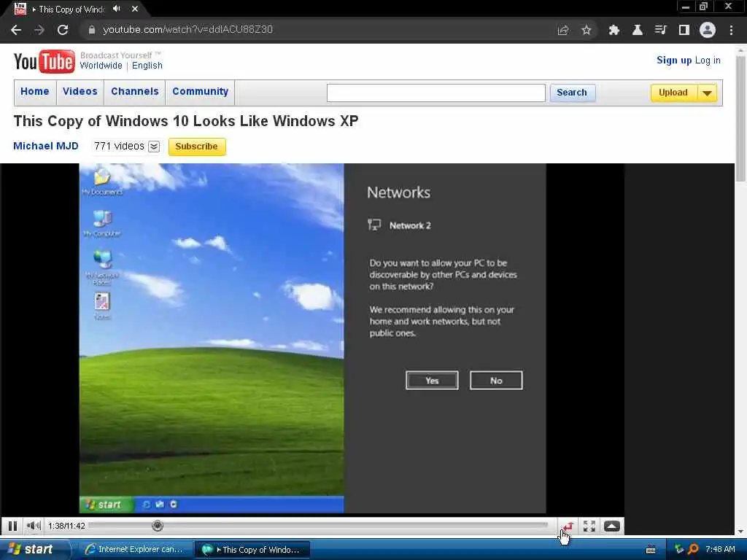Screen dimensions: 747x560
Task: Click the orange search tray icon
Action: (693, 550)
